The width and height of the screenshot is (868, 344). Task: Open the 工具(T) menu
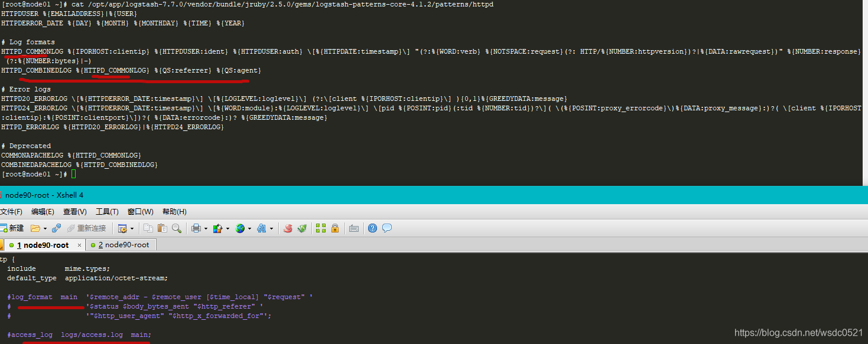[x=107, y=212]
